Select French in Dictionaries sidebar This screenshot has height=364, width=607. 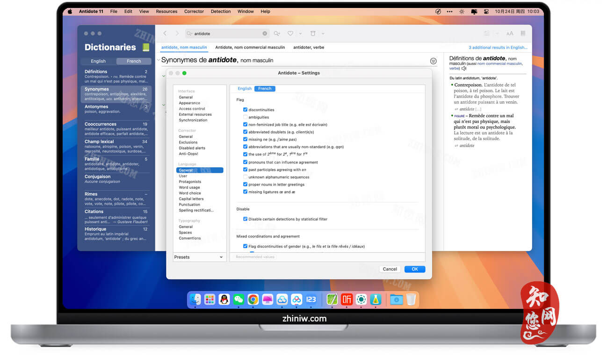click(x=134, y=61)
